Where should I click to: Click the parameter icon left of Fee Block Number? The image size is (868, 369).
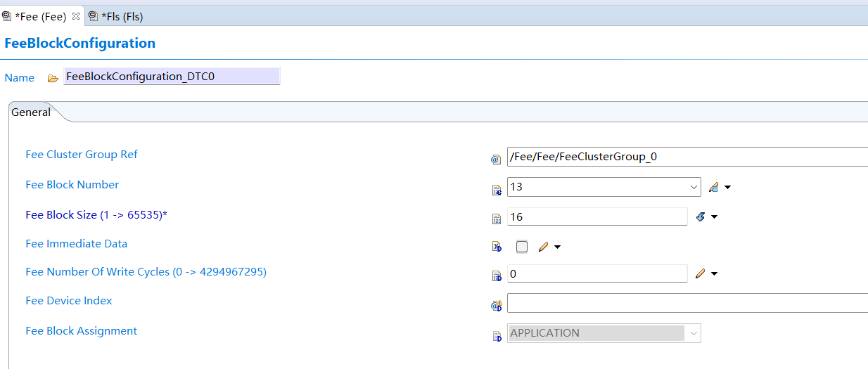click(497, 189)
